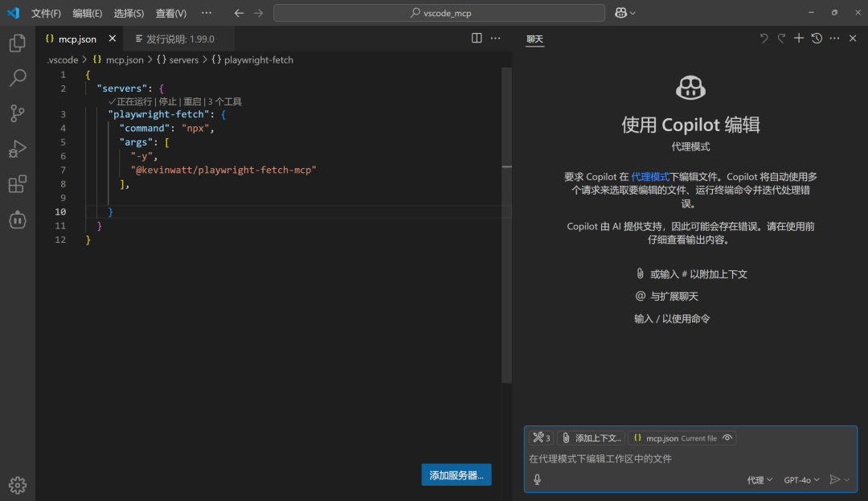
Task: Click the vscode_mcp command center search box
Action: pos(439,13)
